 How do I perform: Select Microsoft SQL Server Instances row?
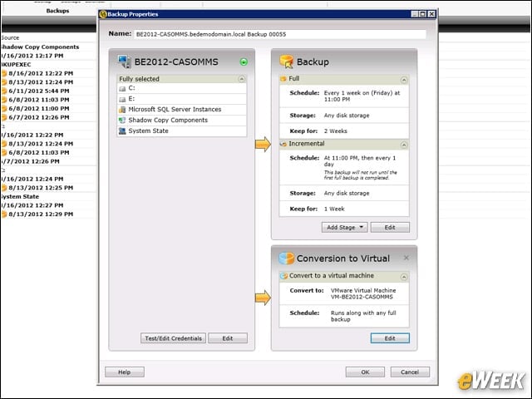(x=182, y=110)
